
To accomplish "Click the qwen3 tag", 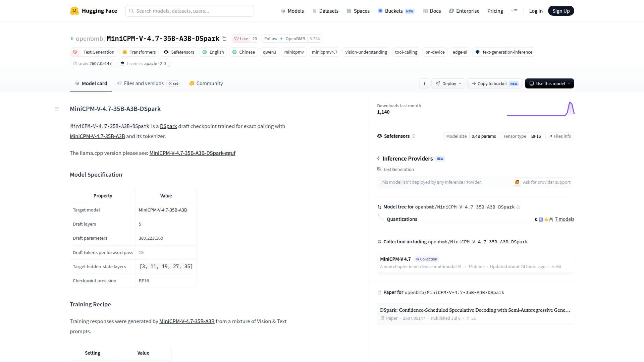I will pos(269,52).
